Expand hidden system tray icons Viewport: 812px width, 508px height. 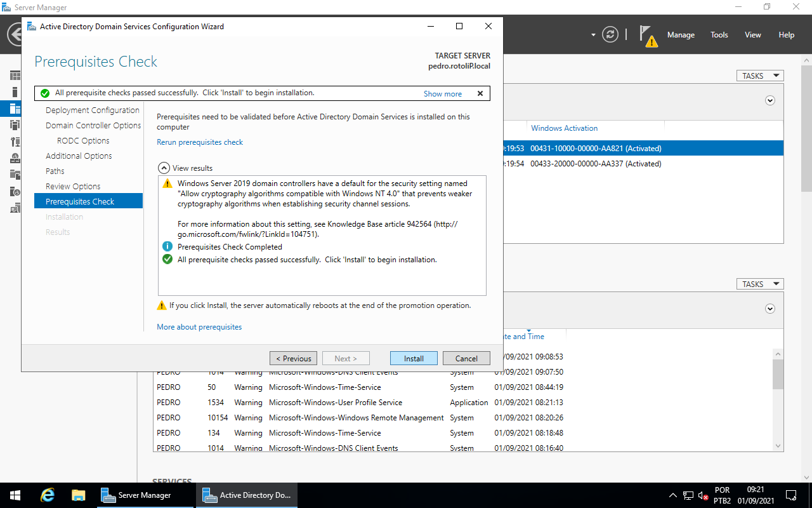coord(672,495)
